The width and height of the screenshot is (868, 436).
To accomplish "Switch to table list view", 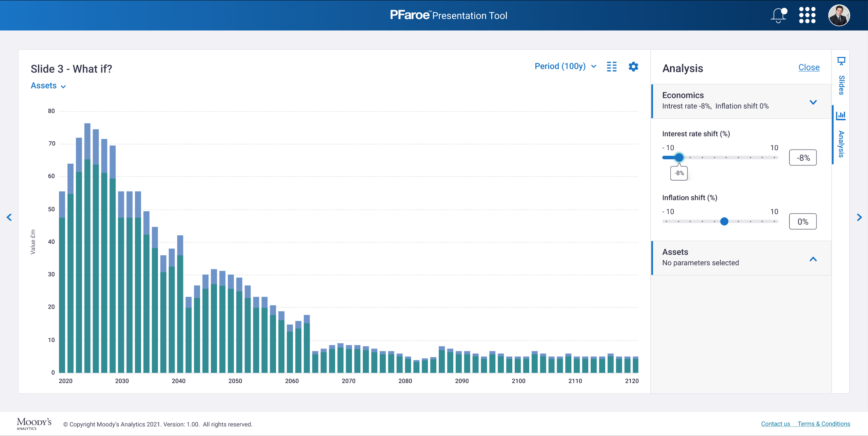I will 612,66.
